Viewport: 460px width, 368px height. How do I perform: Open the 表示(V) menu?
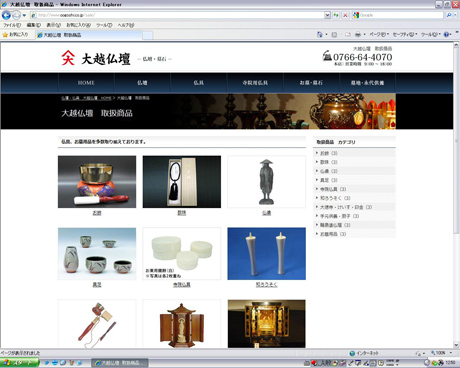pos(53,25)
